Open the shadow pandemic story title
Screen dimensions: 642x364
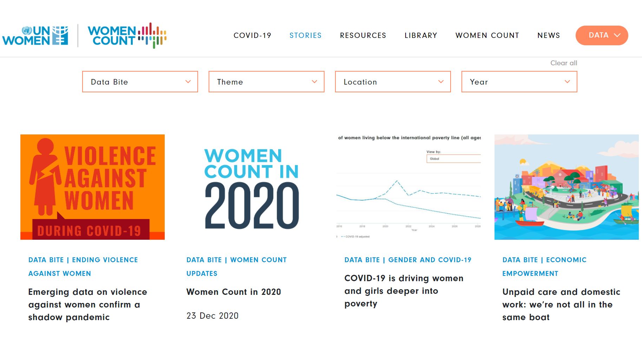tap(88, 305)
